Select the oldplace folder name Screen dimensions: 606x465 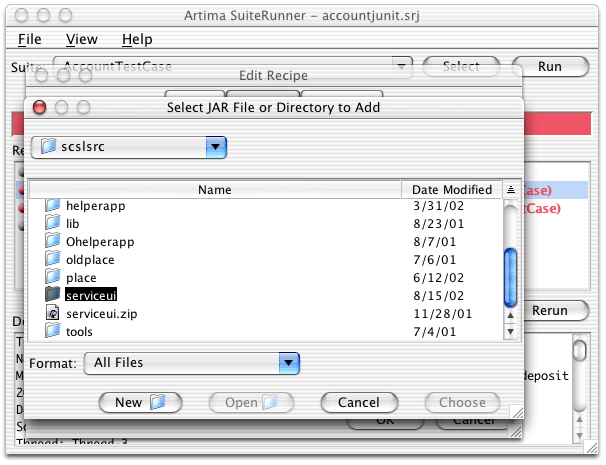[x=90, y=260]
